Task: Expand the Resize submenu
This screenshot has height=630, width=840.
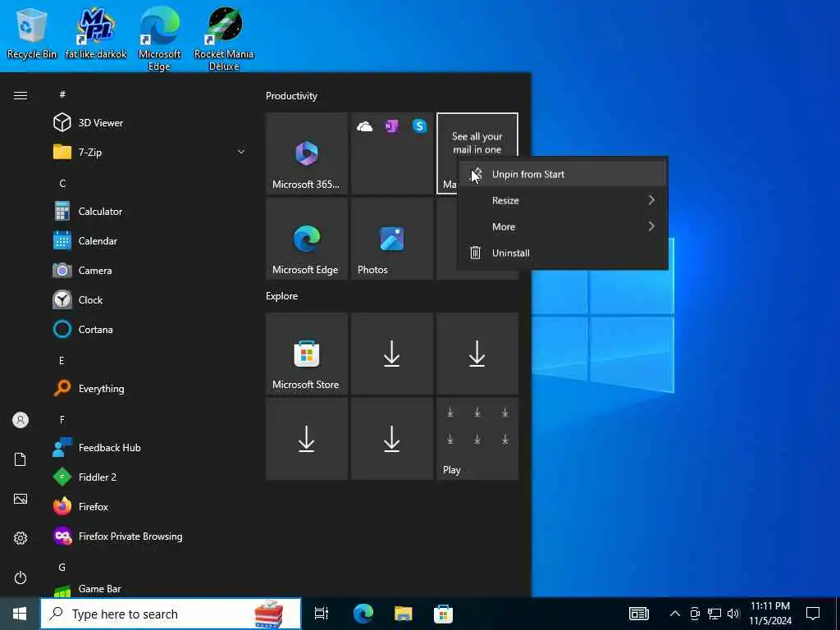Action: point(562,200)
